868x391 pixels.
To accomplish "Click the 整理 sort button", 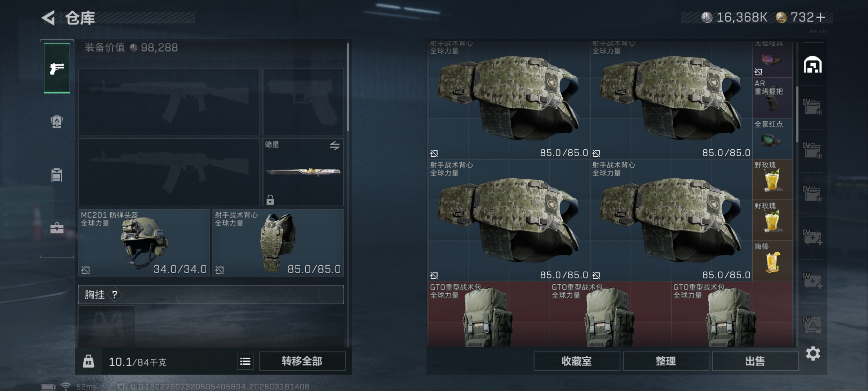I will [x=666, y=361].
